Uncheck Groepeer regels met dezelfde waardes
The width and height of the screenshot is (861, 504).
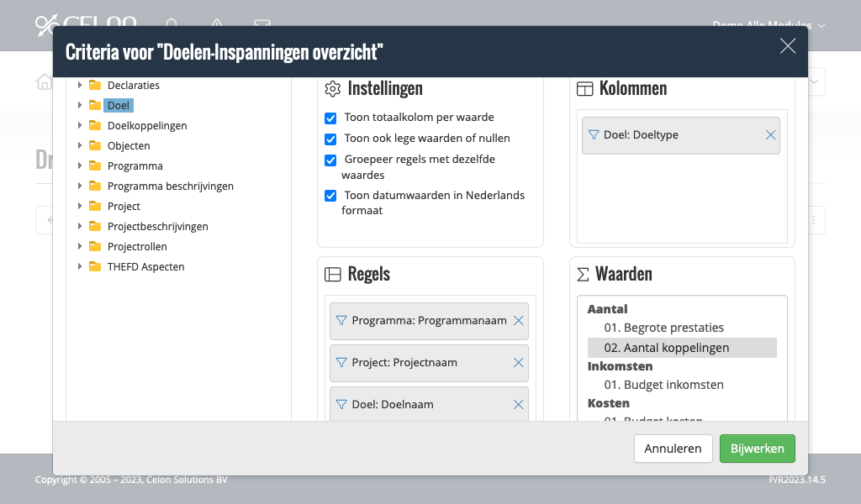click(330, 160)
